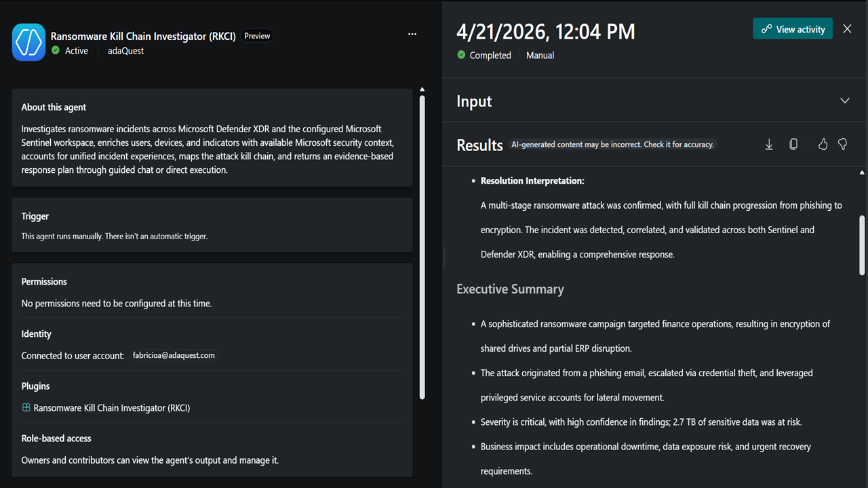
Task: Click the Resolution Interpretation bold label
Action: [532, 181]
